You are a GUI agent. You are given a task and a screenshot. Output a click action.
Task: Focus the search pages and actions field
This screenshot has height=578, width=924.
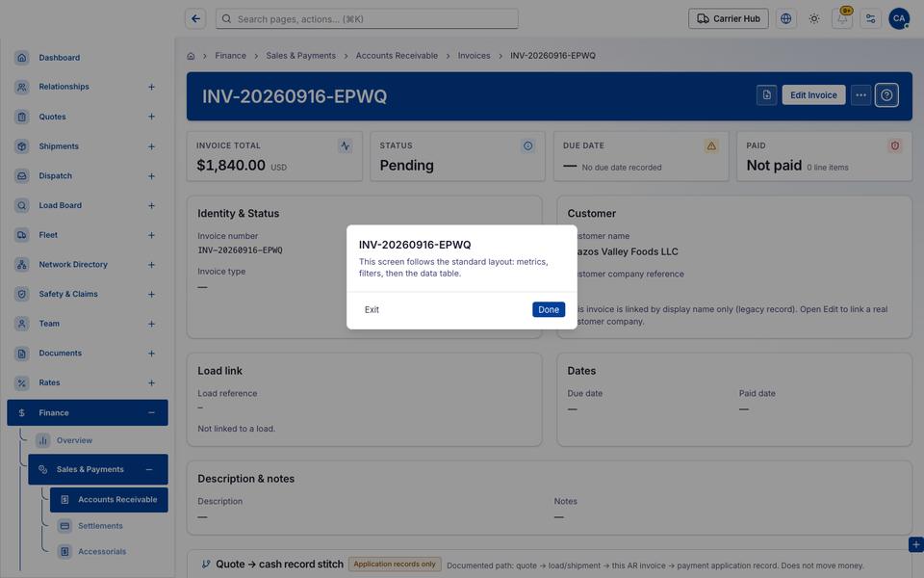(x=367, y=19)
